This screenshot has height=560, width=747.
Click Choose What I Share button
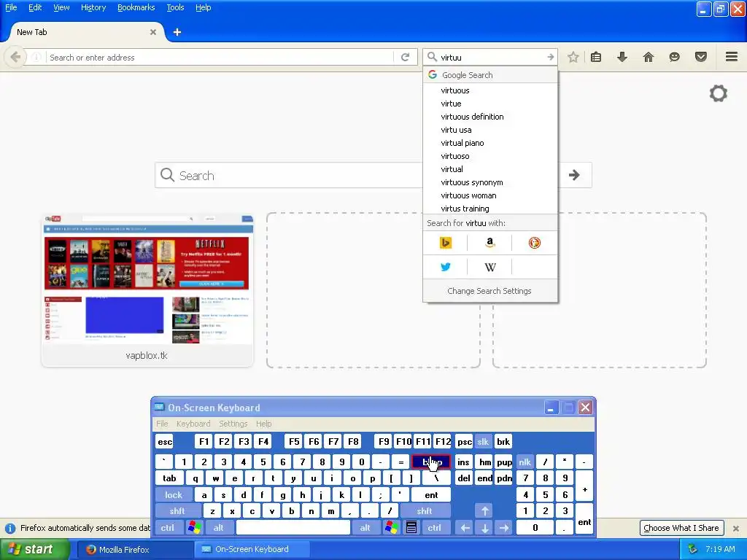click(681, 528)
